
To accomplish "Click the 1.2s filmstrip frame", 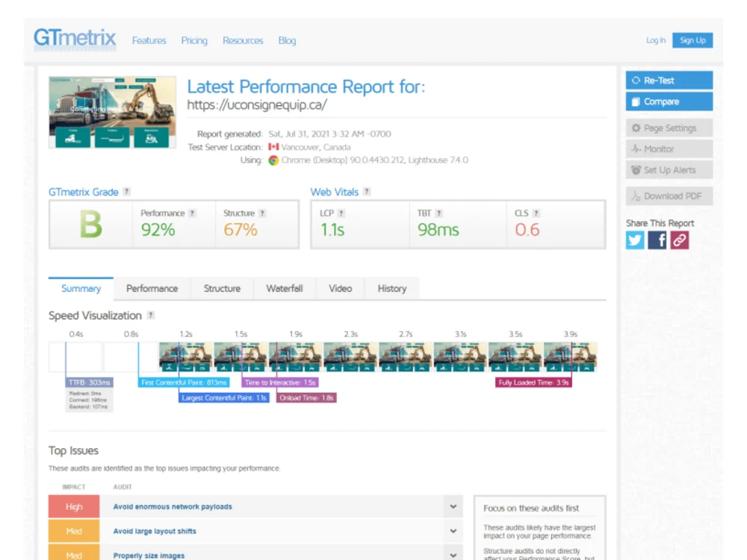I will [x=186, y=357].
